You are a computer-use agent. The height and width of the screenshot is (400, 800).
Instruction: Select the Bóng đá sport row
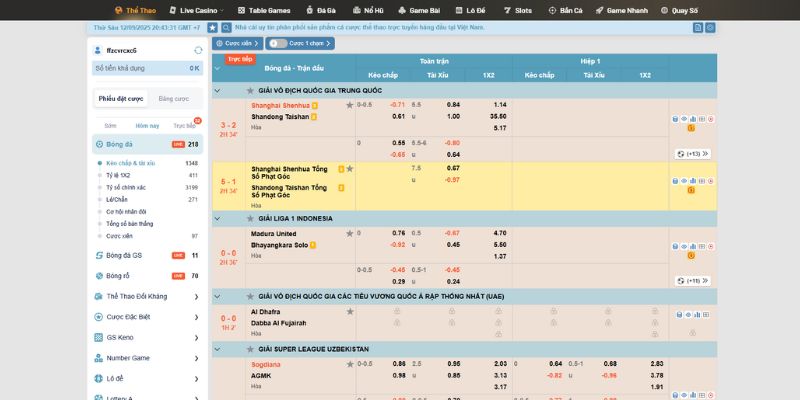(147, 144)
